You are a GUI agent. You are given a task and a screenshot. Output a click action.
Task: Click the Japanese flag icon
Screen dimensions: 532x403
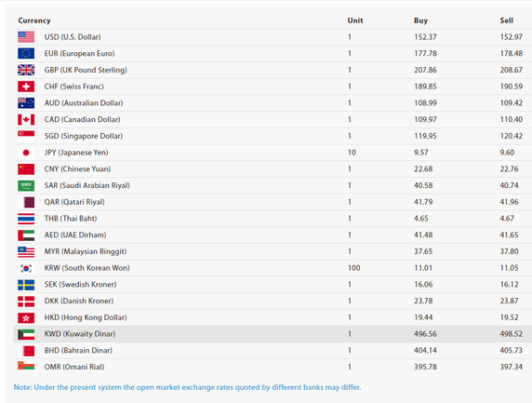pyautogui.click(x=26, y=153)
